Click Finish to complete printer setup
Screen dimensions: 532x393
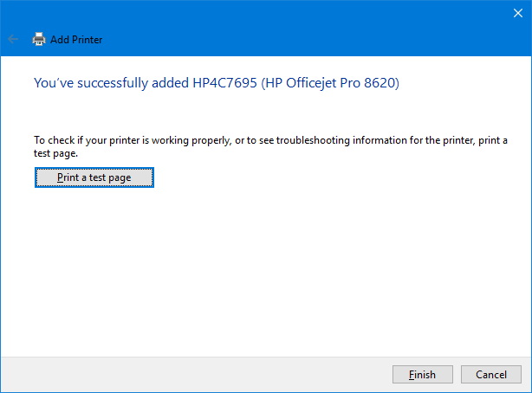coord(423,375)
